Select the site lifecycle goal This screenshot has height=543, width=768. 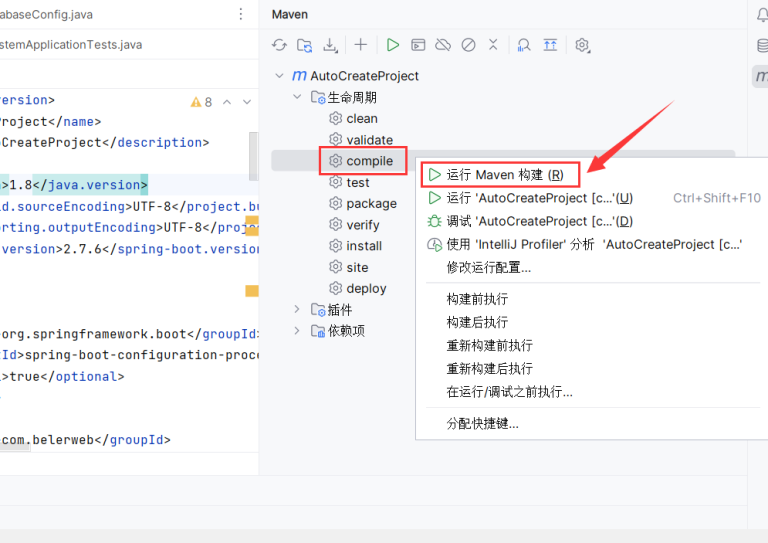pos(357,267)
